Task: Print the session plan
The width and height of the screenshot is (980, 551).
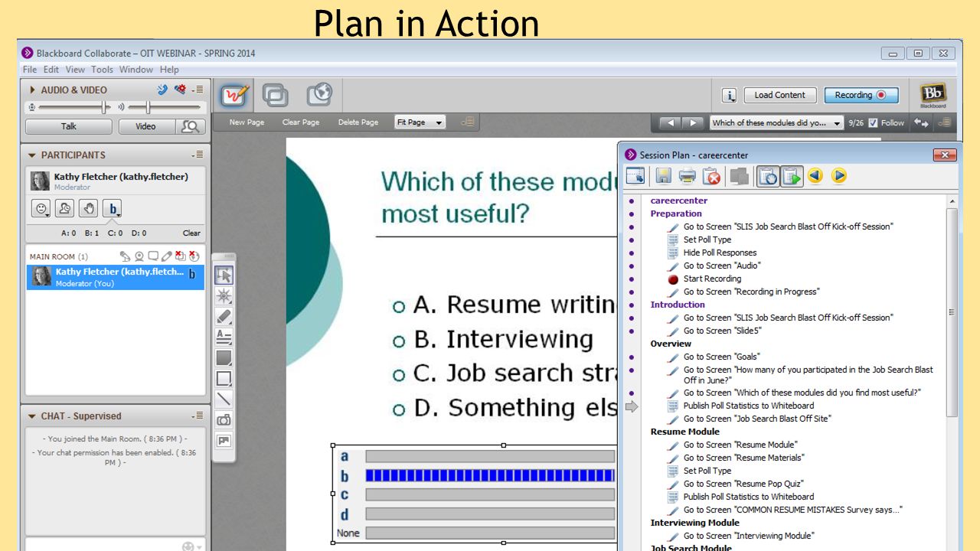Action: coord(688,177)
